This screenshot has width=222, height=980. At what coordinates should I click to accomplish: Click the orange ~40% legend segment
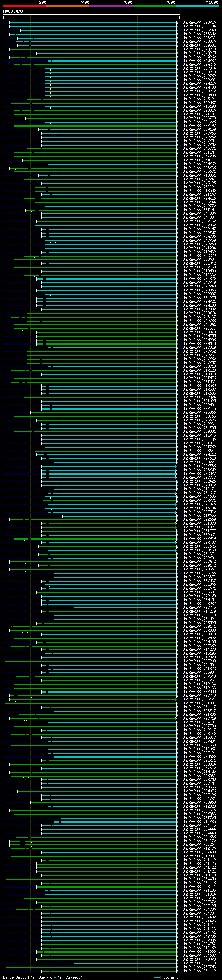point(68,6)
